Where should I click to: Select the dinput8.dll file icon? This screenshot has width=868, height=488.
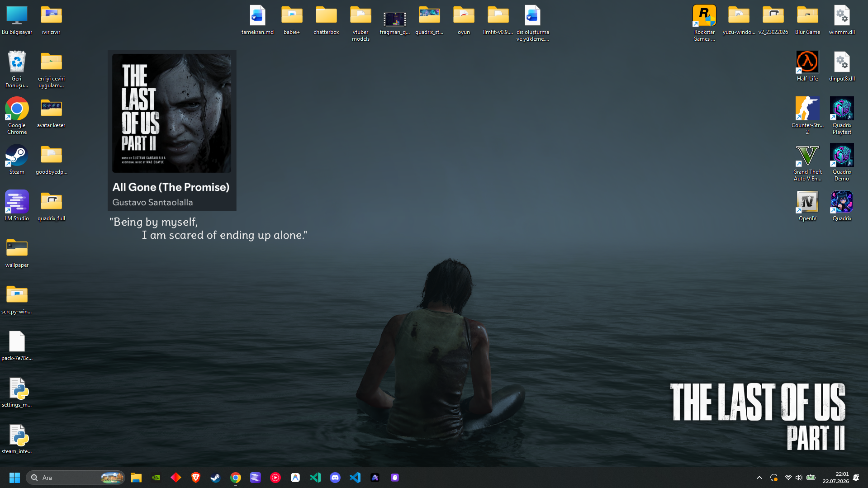pyautogui.click(x=842, y=66)
